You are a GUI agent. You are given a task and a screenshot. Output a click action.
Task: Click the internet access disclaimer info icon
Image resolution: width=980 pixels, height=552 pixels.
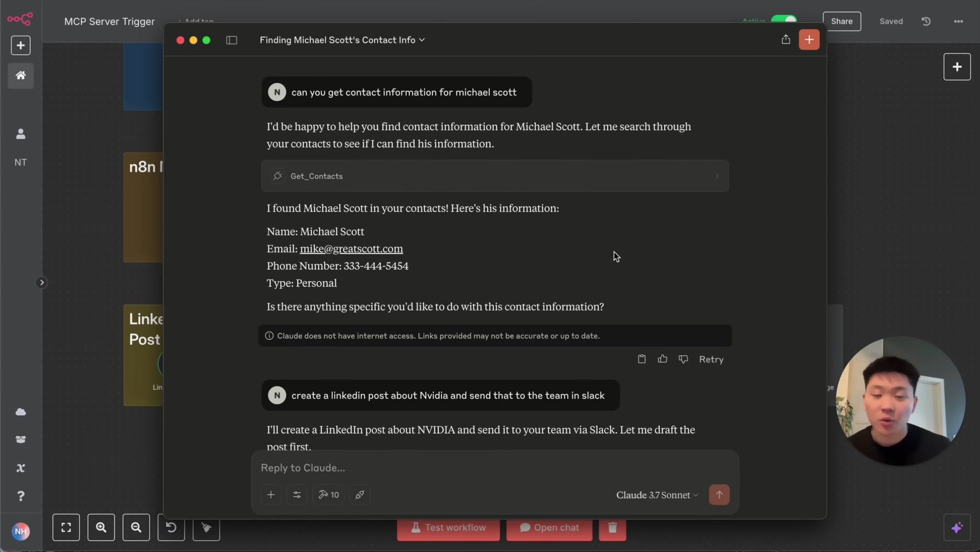pyautogui.click(x=269, y=335)
